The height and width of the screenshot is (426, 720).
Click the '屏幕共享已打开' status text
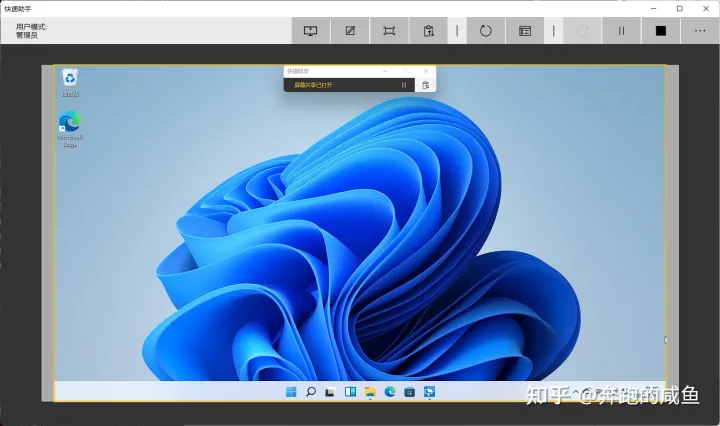[x=313, y=85]
